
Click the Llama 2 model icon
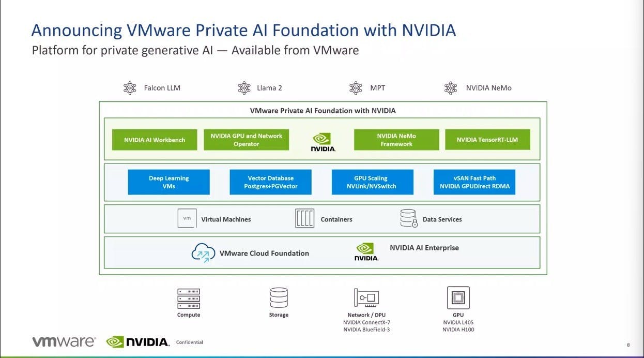coord(244,88)
